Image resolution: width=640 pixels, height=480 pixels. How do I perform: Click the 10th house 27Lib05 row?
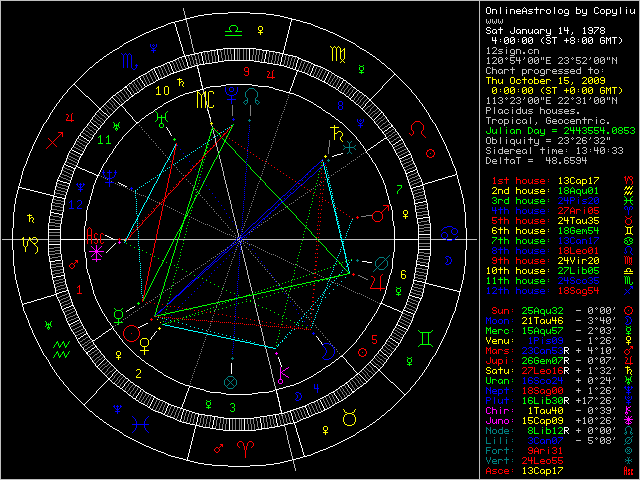coord(540,270)
